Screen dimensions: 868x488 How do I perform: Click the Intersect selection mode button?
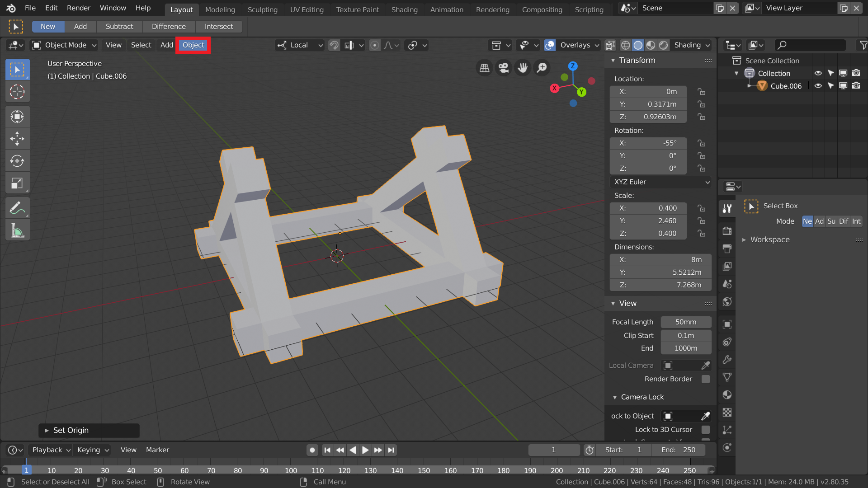pos(219,27)
